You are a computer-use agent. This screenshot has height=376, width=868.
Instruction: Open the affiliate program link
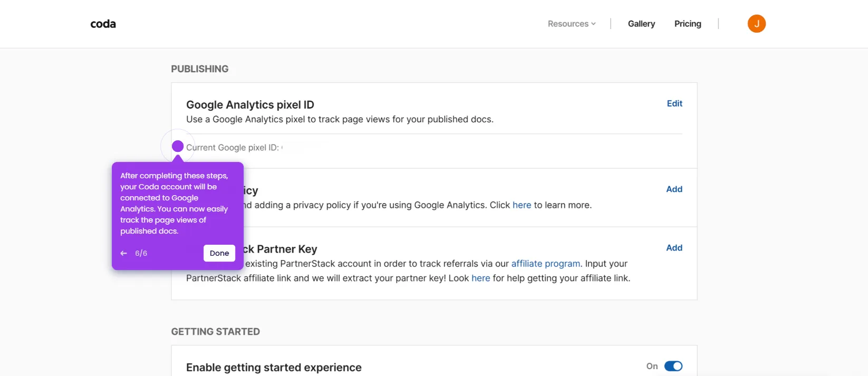(546, 264)
